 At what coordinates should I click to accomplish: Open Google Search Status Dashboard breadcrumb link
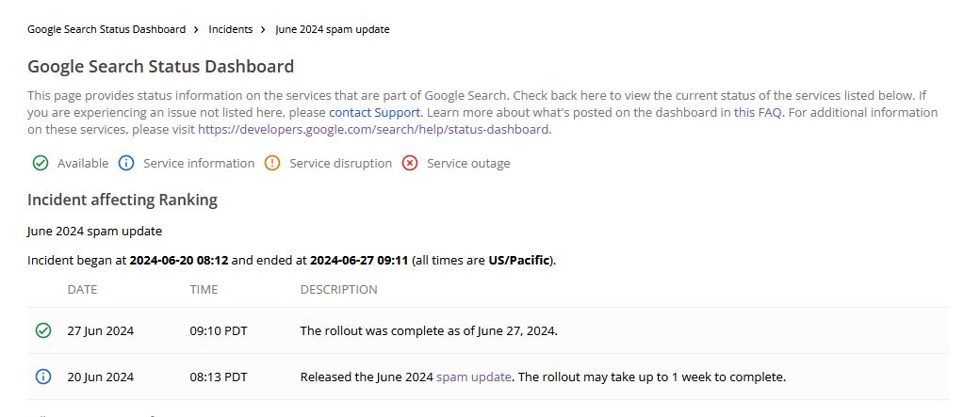tap(106, 29)
